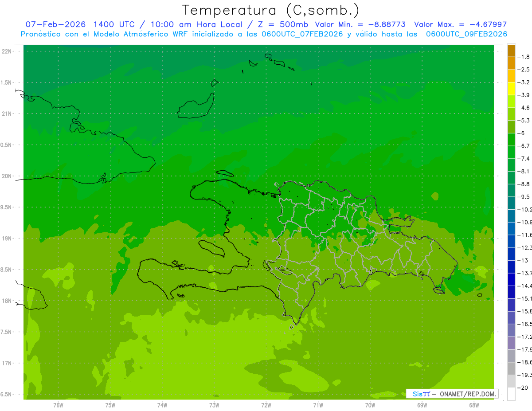This screenshot has height=411, width=532.
Task: Click the '-2.5' colorbar label
Action: [x=524, y=70]
